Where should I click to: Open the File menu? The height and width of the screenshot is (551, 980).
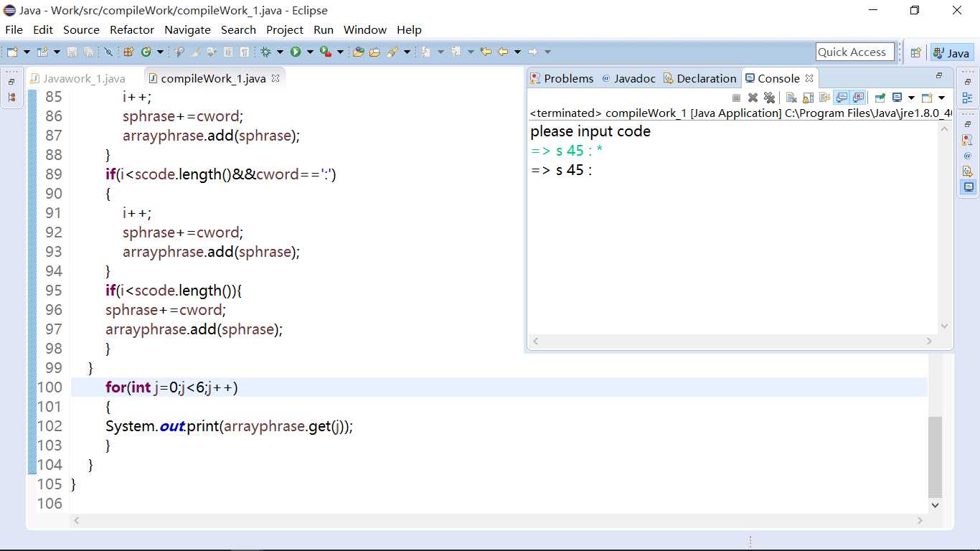14,29
